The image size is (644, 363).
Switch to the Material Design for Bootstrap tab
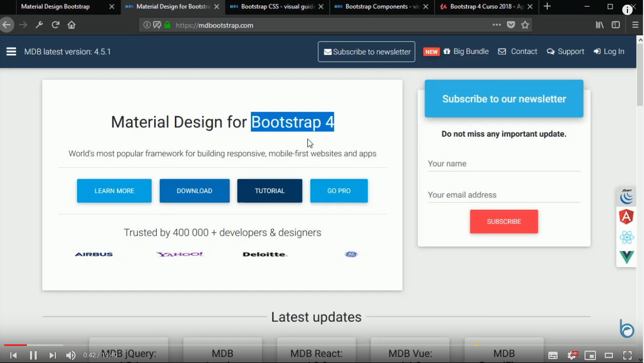pos(173,7)
